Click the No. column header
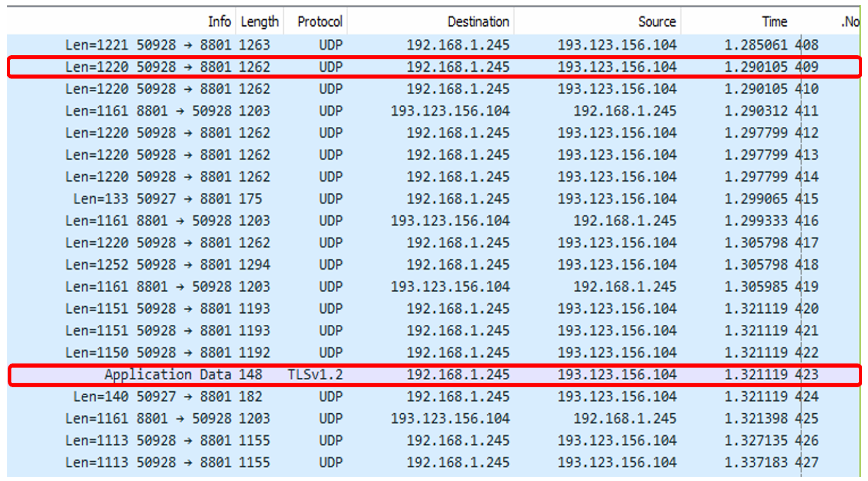 (x=850, y=22)
